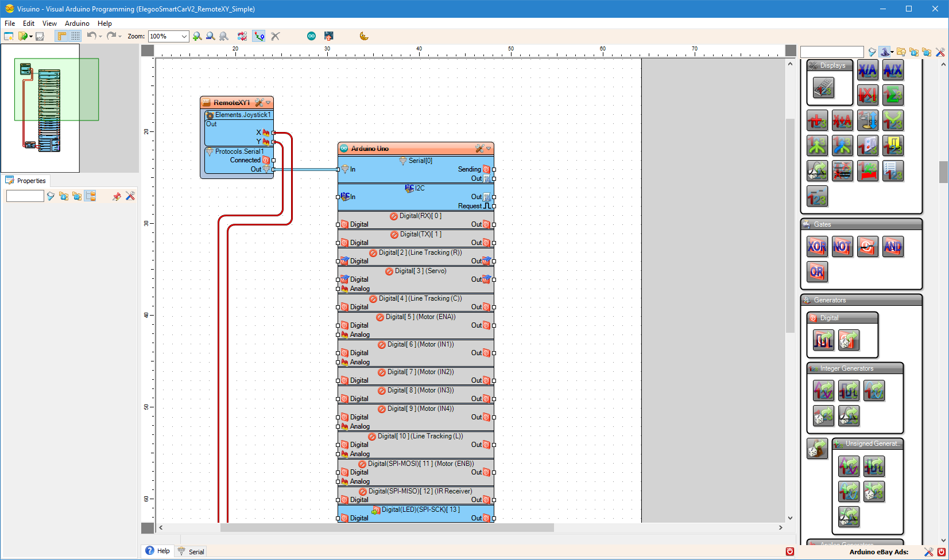Select the XOR gate component
The width and height of the screenshot is (949, 560).
coord(817,246)
